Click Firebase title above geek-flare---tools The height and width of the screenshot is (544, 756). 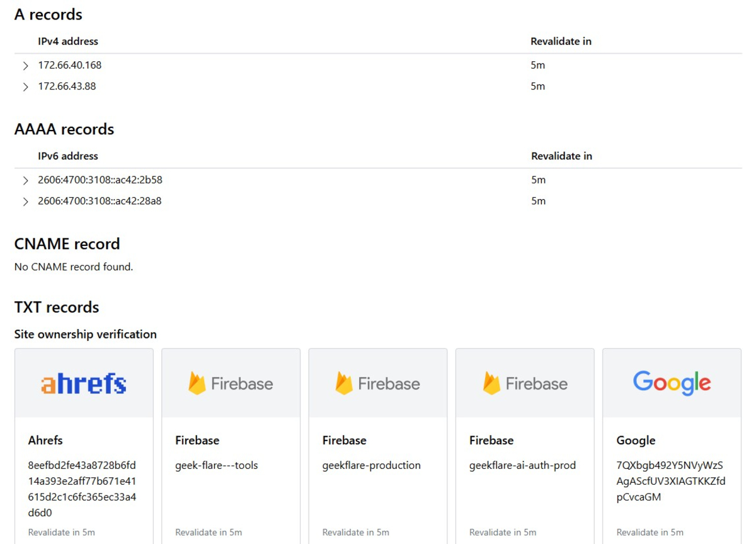point(197,441)
